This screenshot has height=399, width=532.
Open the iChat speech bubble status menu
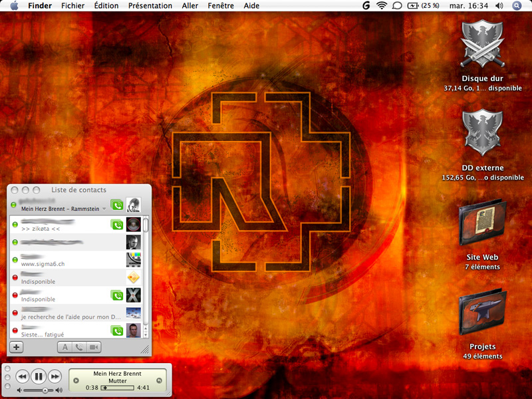click(x=396, y=6)
